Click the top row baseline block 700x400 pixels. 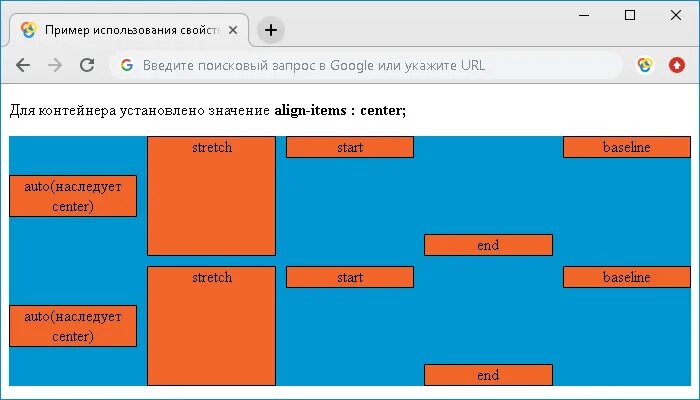626,147
